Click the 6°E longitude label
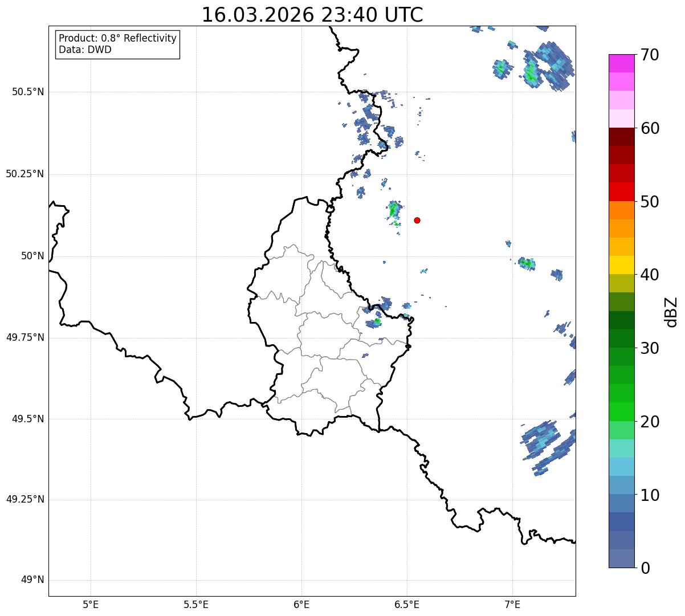Image resolution: width=685 pixels, height=616 pixels. [x=301, y=604]
